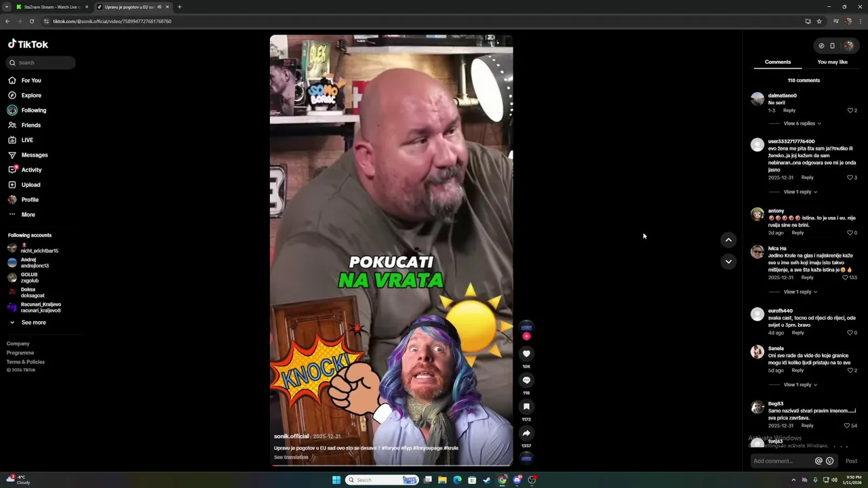Click the compass icon in the top-right pill
The image size is (868, 488).
click(821, 46)
